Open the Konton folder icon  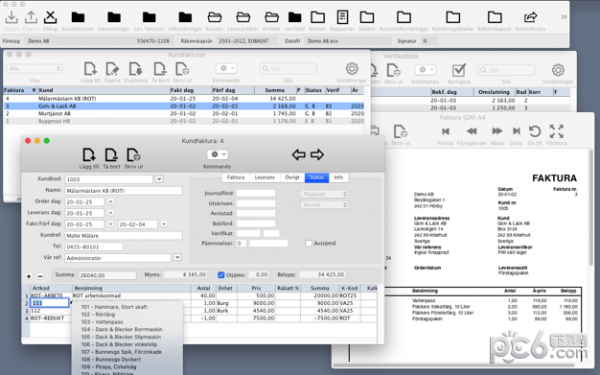[318, 17]
